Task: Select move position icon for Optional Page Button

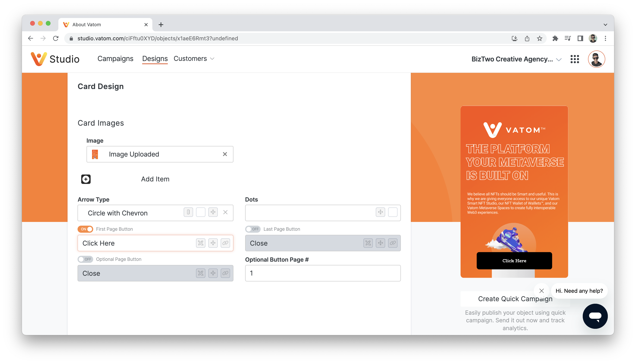Action: pyautogui.click(x=213, y=273)
